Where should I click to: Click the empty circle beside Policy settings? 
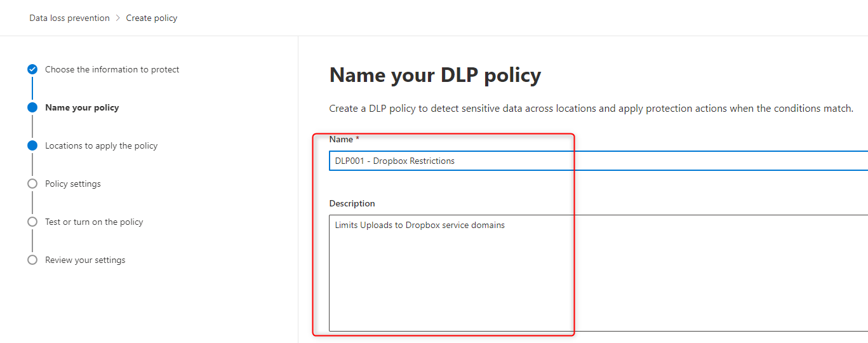click(32, 184)
